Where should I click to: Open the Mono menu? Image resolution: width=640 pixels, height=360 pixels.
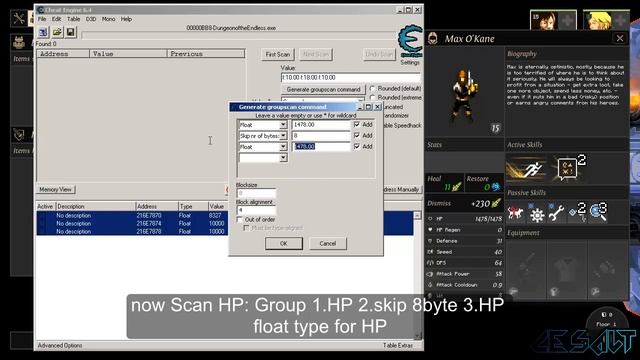click(108, 19)
